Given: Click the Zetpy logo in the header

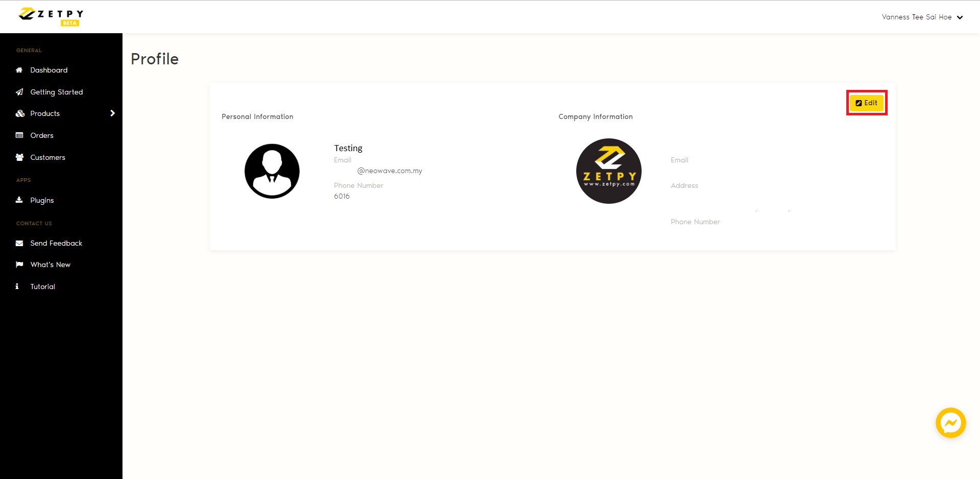Looking at the screenshot, I should pos(51,16).
